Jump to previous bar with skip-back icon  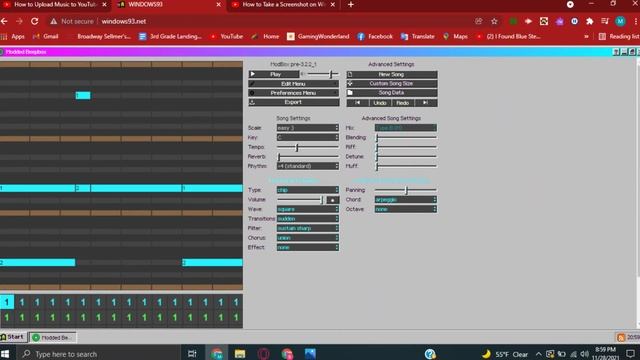(x=358, y=103)
